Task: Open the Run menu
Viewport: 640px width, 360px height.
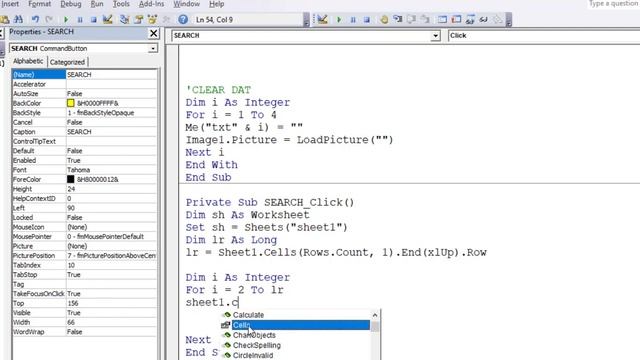Action: click(97, 4)
